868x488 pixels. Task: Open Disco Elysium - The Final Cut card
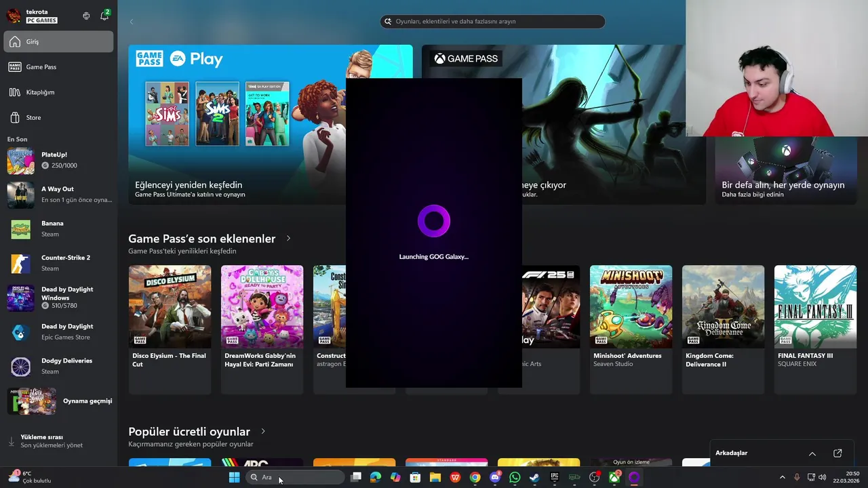click(x=170, y=329)
